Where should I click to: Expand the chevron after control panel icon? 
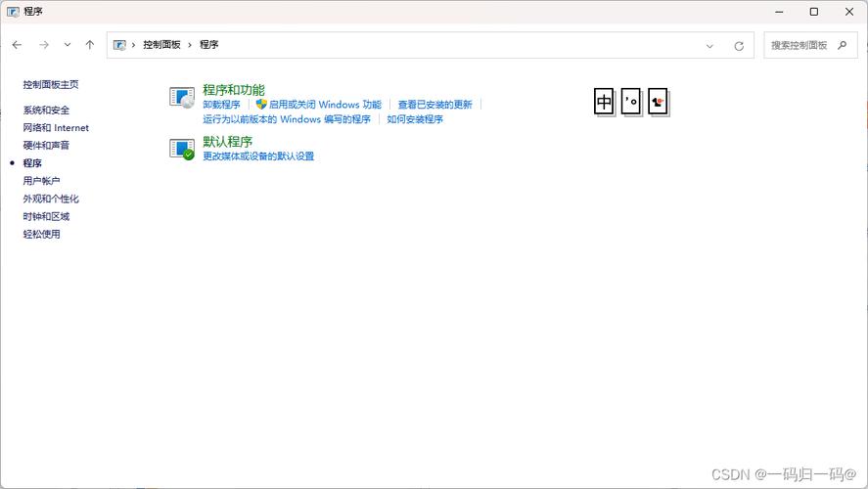(133, 45)
